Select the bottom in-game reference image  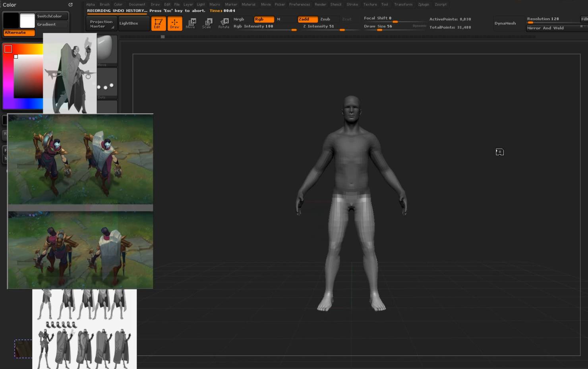81,250
